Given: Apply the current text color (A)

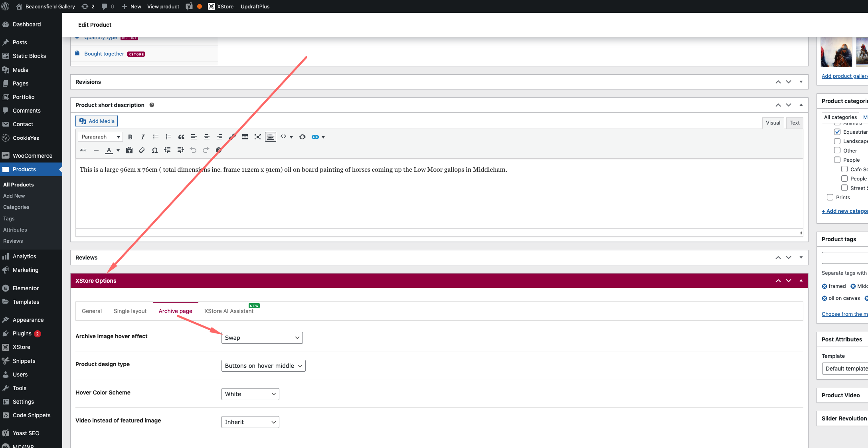Looking at the screenshot, I should click(x=109, y=150).
